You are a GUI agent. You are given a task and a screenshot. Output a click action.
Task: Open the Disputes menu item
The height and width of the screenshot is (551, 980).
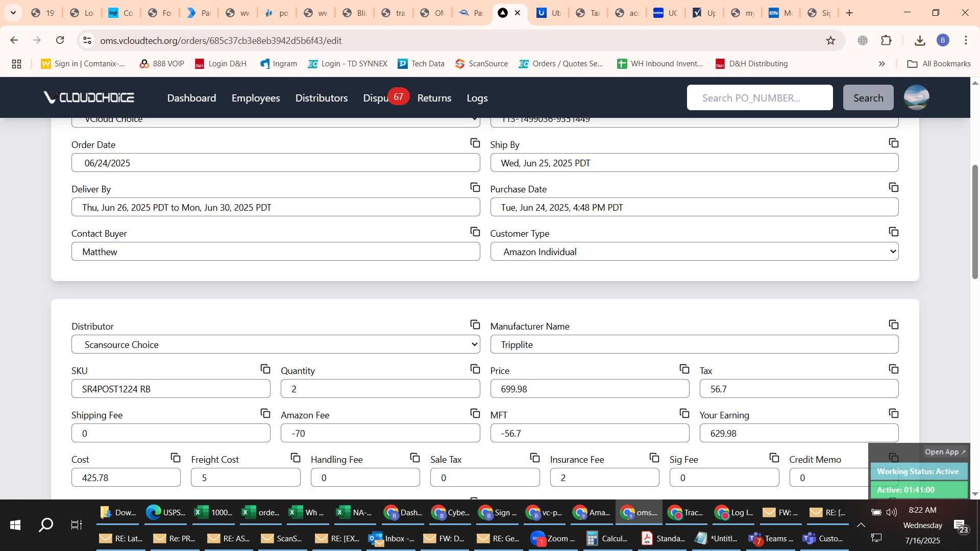click(376, 98)
